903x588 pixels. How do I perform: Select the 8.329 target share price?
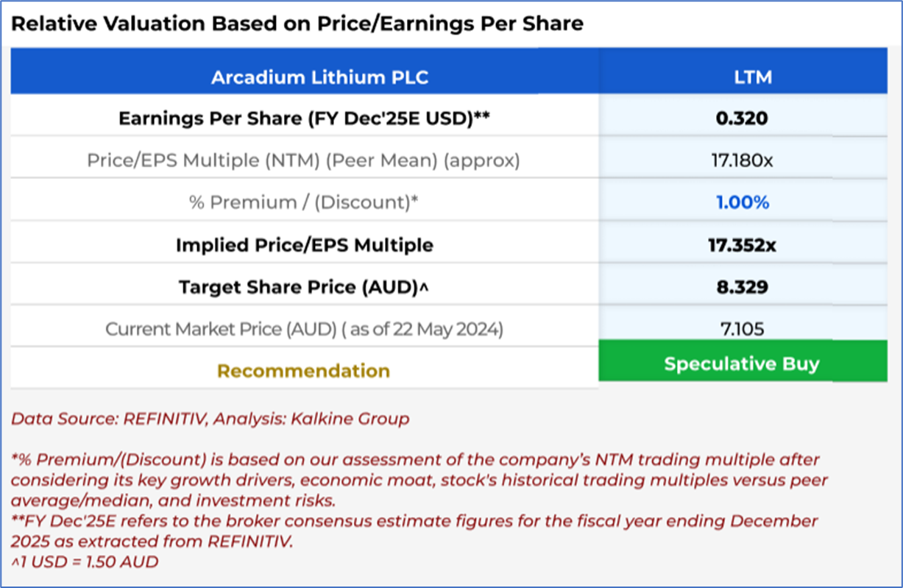[742, 286]
